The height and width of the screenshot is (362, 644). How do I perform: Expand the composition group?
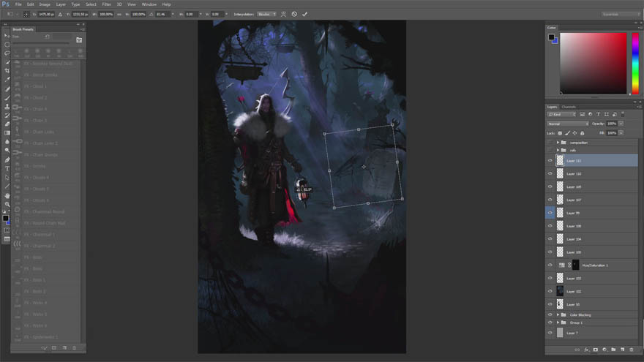558,143
